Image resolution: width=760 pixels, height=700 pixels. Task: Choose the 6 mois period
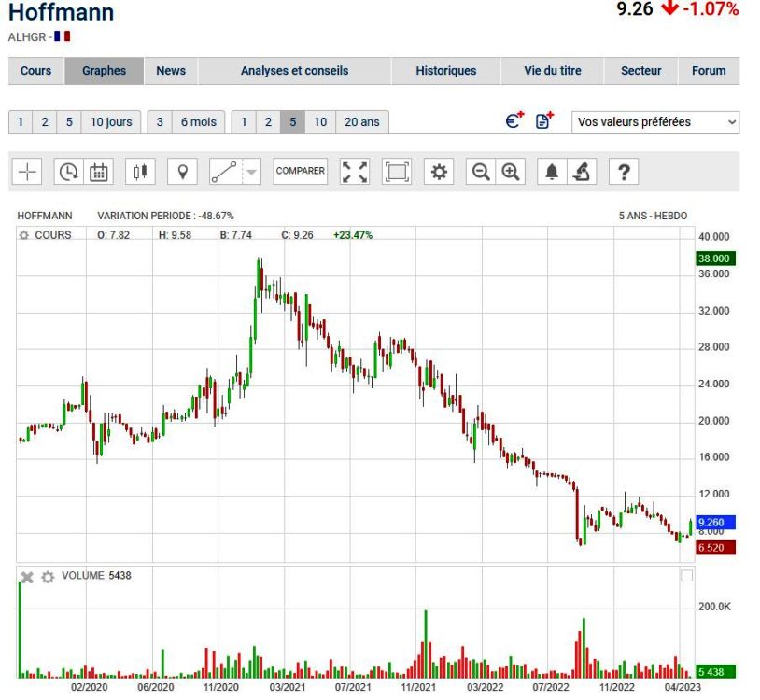coord(199,122)
